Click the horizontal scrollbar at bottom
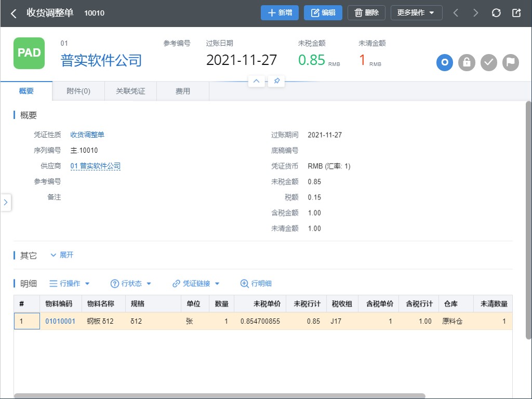532x399 pixels. [x=220, y=396]
